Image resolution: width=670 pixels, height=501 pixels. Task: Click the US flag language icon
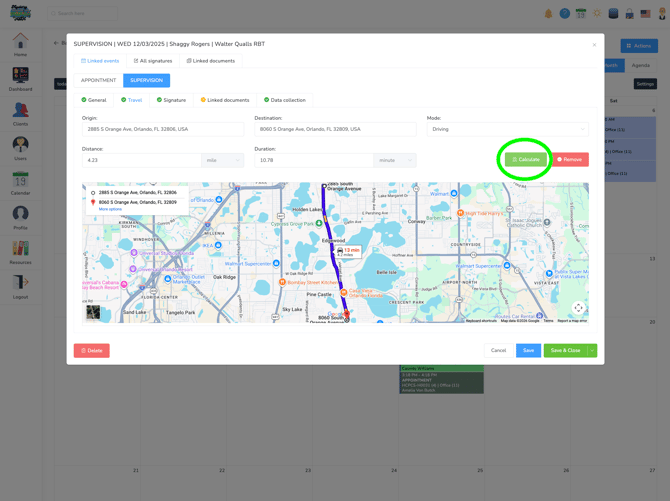coord(645,14)
